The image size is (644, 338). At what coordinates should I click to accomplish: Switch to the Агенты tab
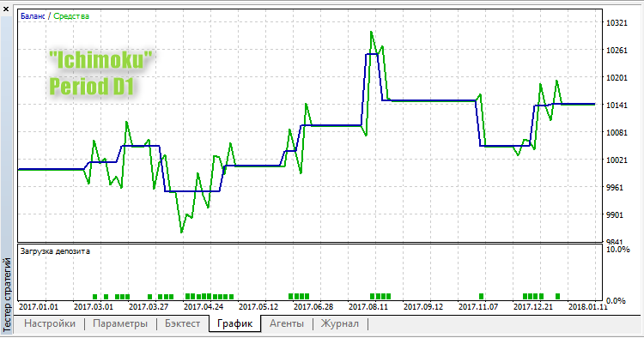pyautogui.click(x=287, y=323)
